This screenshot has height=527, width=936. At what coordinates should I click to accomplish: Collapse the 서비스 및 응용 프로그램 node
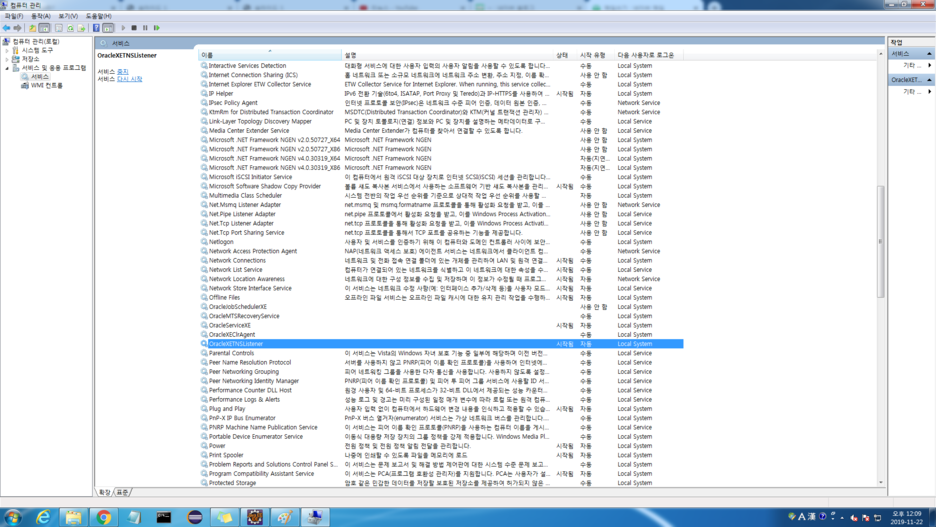7,68
